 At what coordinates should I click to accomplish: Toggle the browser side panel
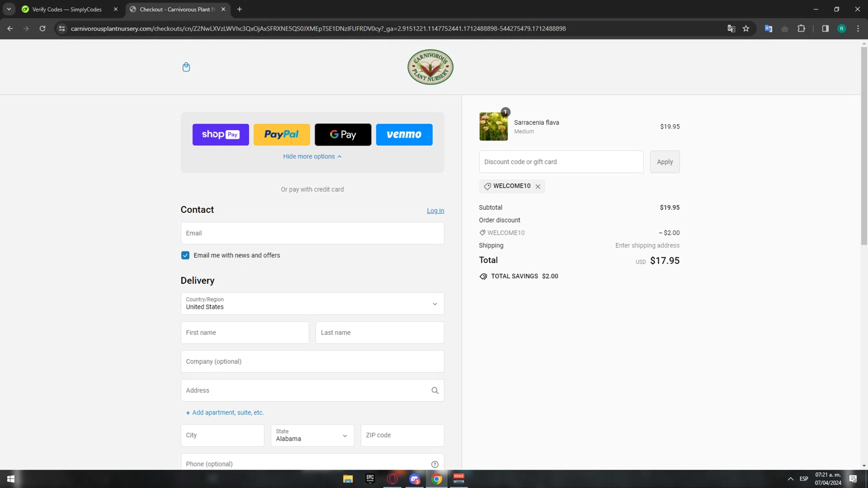point(825,28)
